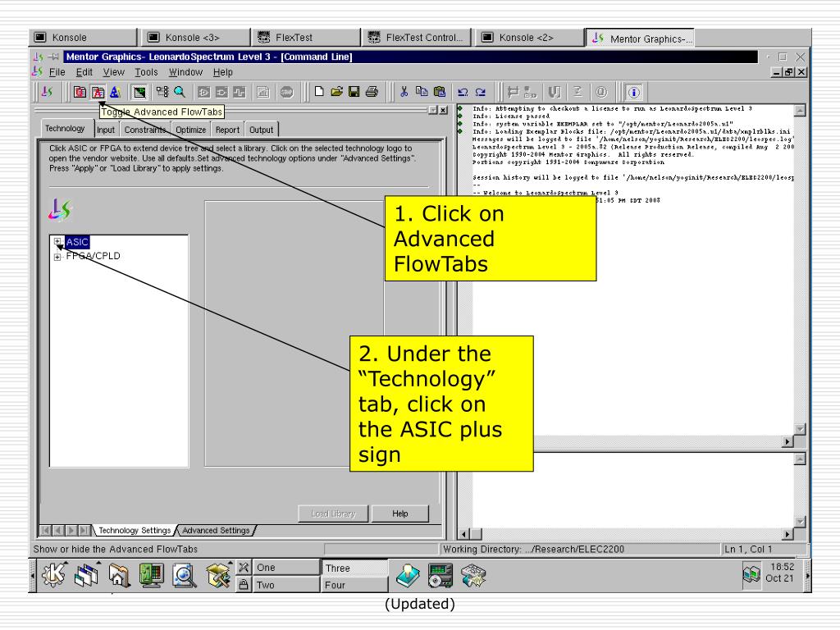The image size is (840, 630).
Task: Click the transcript horizontal scroll right arrow
Action: [787, 442]
